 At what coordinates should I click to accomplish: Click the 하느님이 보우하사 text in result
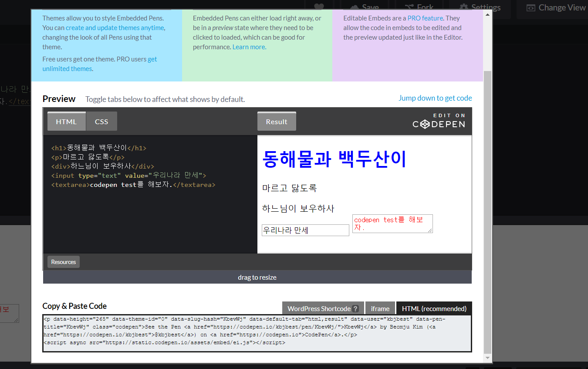click(x=298, y=208)
